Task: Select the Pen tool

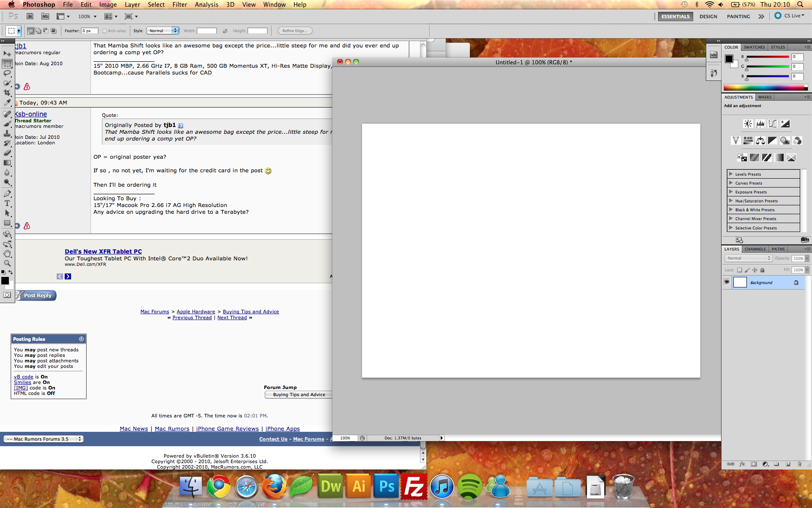Action: tap(7, 193)
